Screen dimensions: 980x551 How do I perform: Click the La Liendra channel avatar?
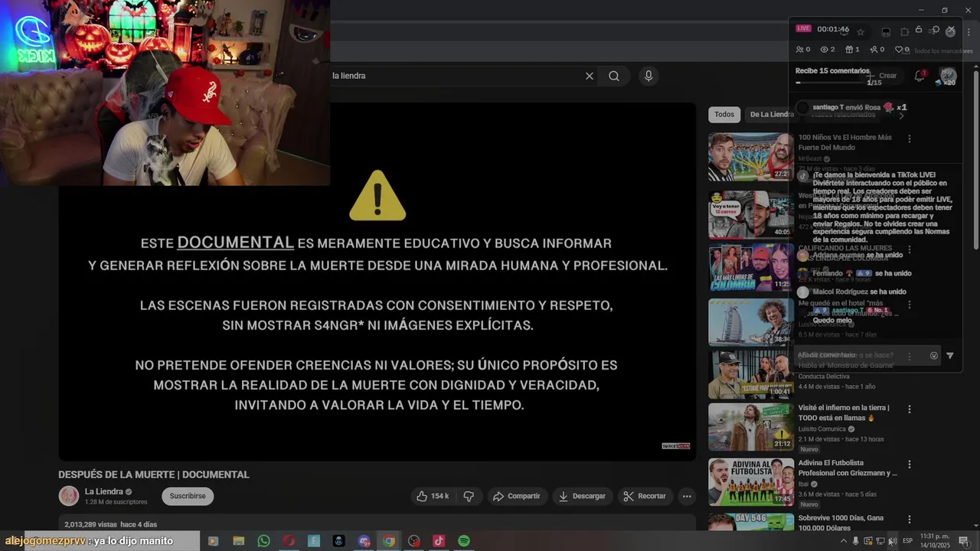tap(69, 496)
